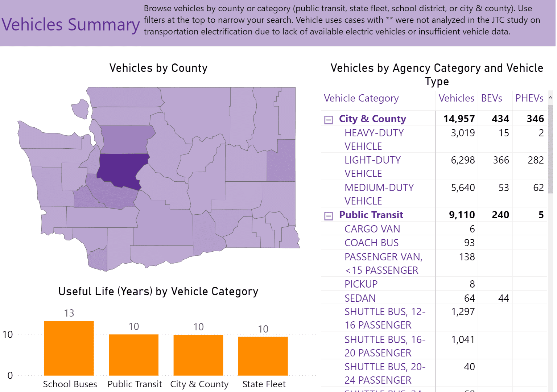
Task: Select LIGHT-DUTY VEHICLE row
Action: point(372,166)
